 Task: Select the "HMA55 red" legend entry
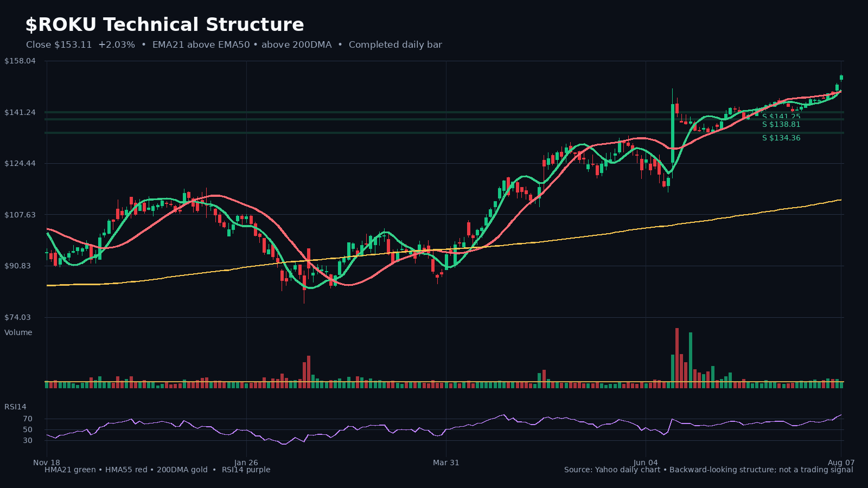click(x=126, y=470)
